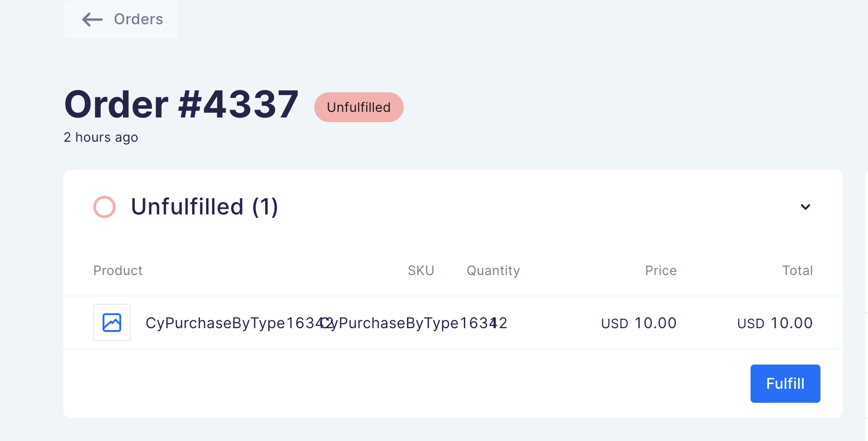Viewport: 868px width, 441px height.
Task: Click the Fulfill button
Action: (785, 383)
